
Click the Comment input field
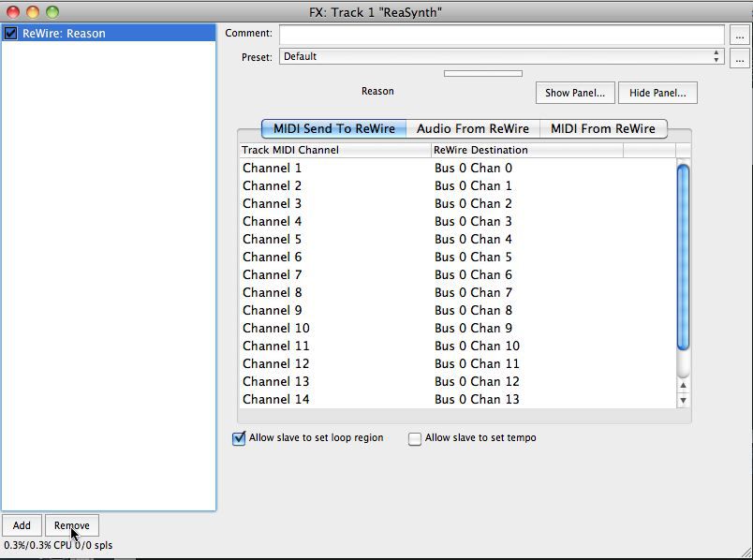(501, 35)
